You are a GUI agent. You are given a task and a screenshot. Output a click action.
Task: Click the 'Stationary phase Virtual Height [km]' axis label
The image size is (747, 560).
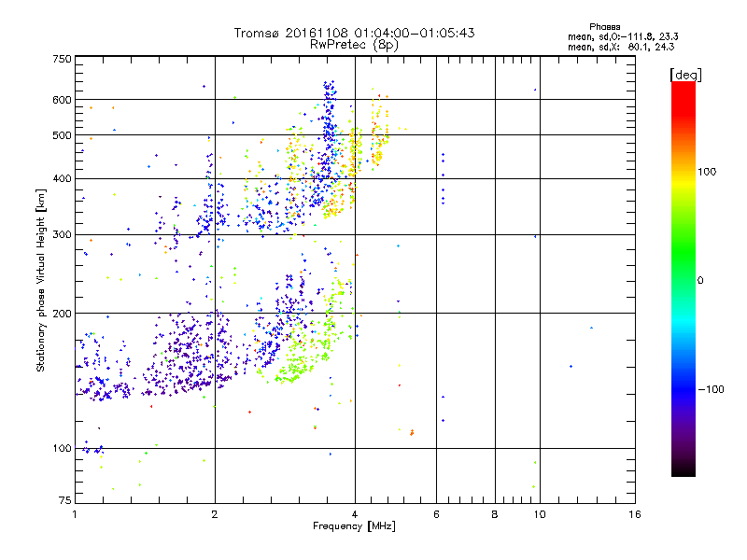41,280
